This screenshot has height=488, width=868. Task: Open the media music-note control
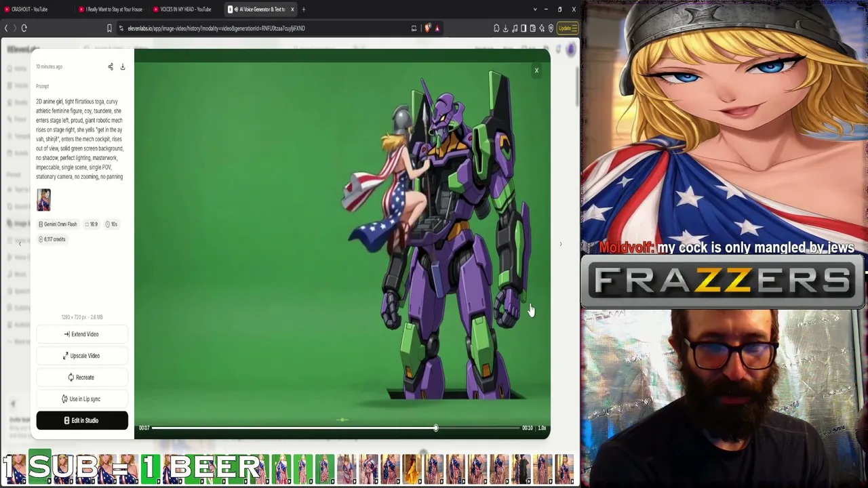pos(515,28)
